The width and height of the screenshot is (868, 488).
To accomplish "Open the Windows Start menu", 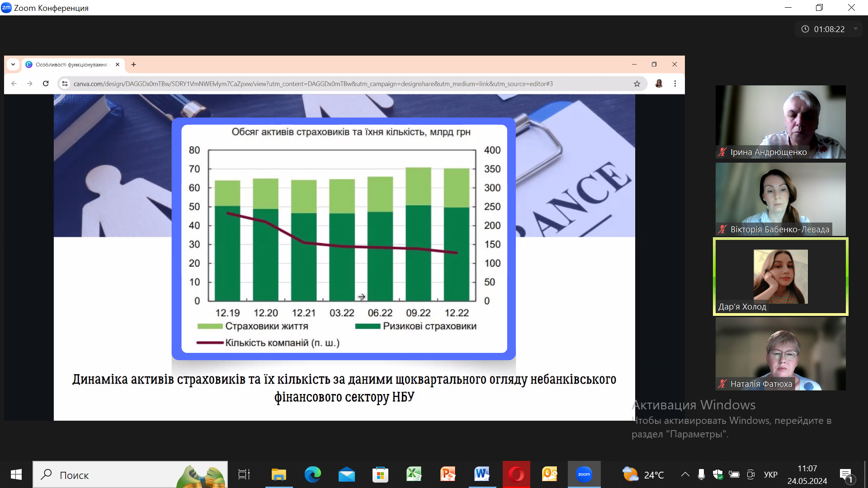I will click(x=16, y=474).
